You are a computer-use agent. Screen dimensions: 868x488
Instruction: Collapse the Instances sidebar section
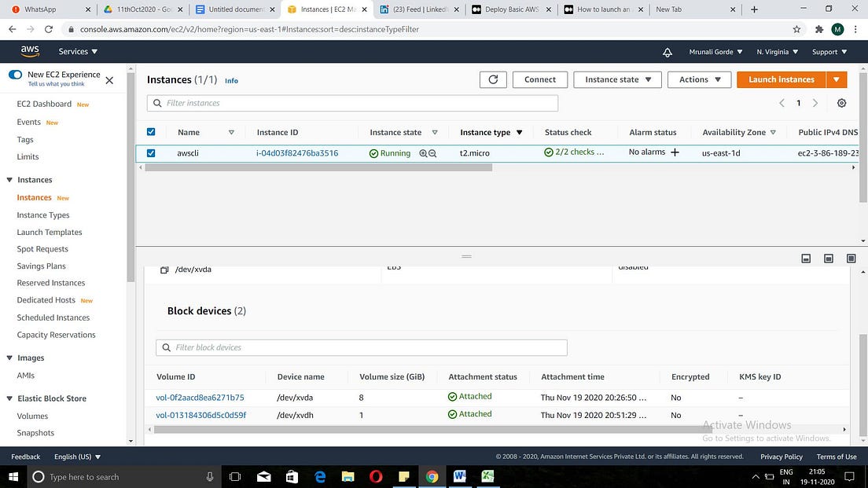[9, 180]
